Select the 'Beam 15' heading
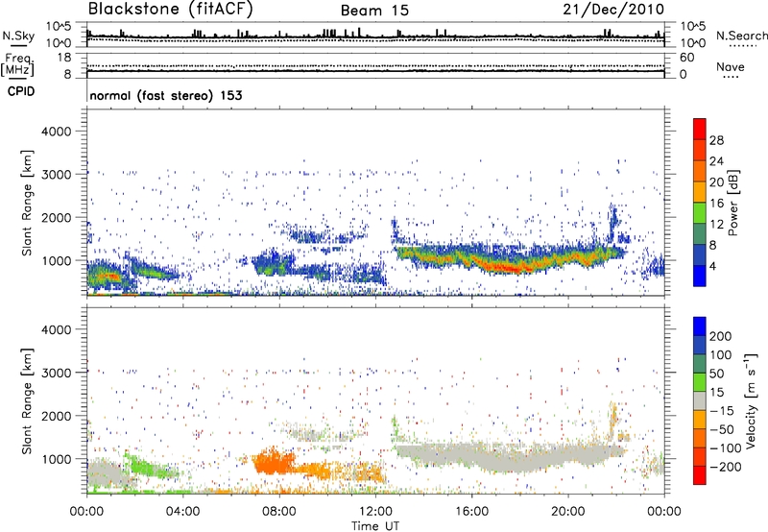Viewport: 768px width, 532px height. point(374,11)
